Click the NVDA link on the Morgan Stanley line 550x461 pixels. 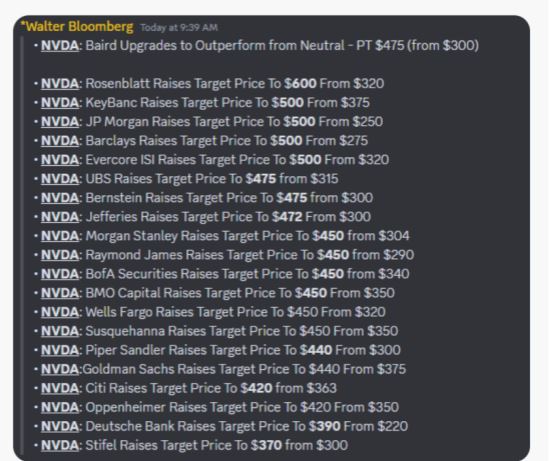60,236
